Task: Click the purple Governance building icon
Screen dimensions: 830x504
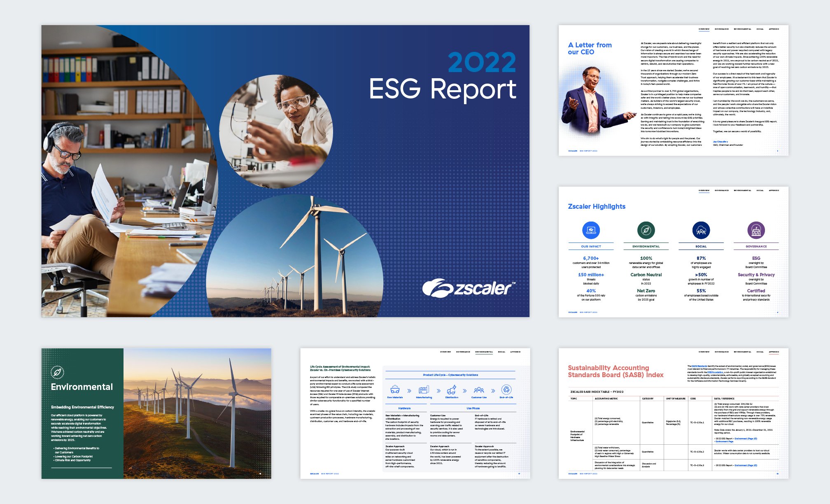Action: (756, 230)
